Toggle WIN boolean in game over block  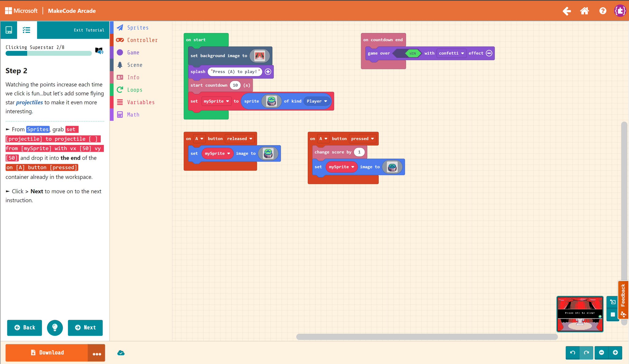(412, 53)
